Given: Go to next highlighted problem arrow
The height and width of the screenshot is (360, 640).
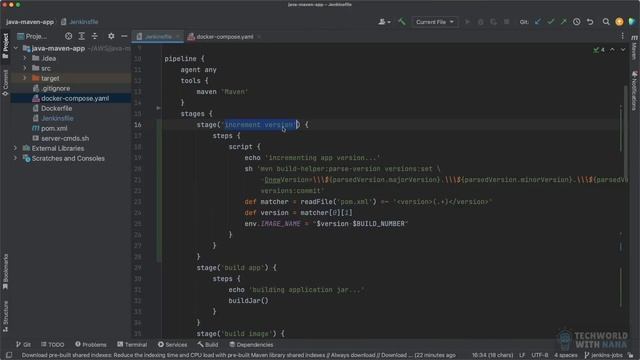Looking at the screenshot, I should pos(623,50).
